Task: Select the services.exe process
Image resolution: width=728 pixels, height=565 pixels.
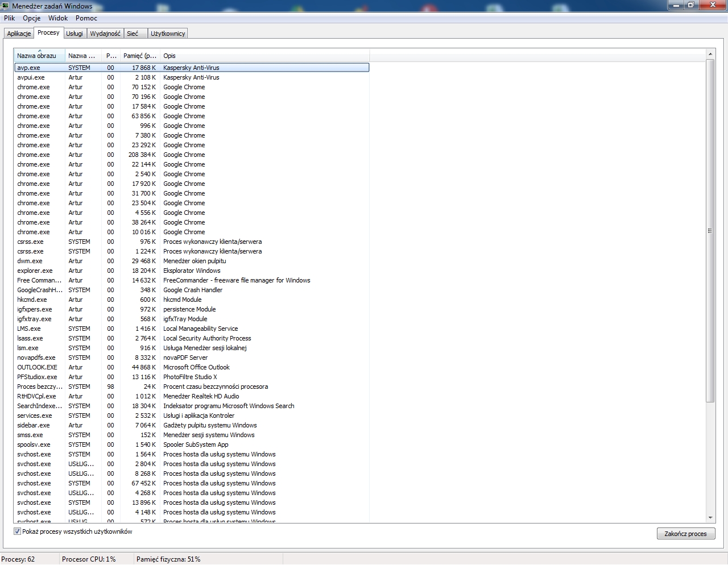Action: coord(192,416)
